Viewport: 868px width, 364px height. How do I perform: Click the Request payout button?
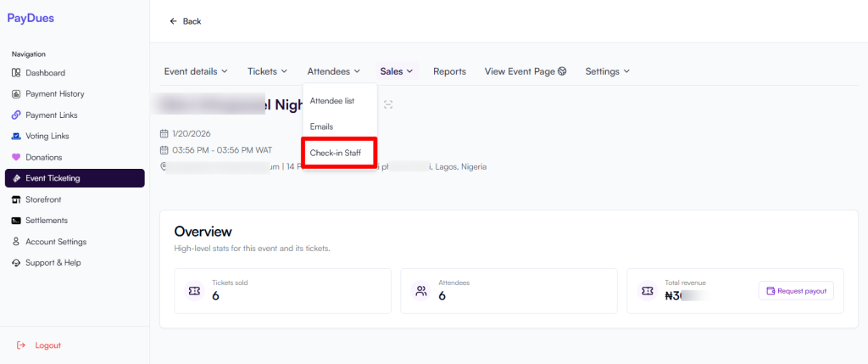tap(796, 291)
